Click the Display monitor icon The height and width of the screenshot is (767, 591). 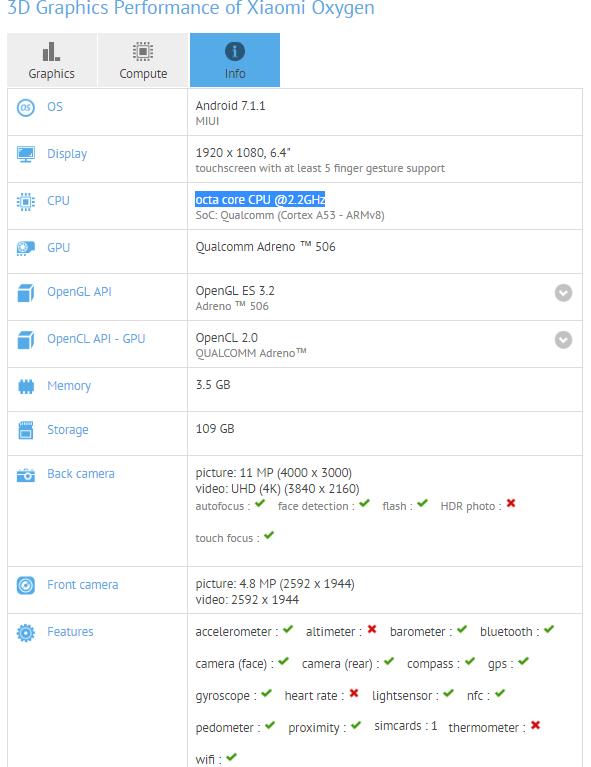pyautogui.click(x=26, y=154)
